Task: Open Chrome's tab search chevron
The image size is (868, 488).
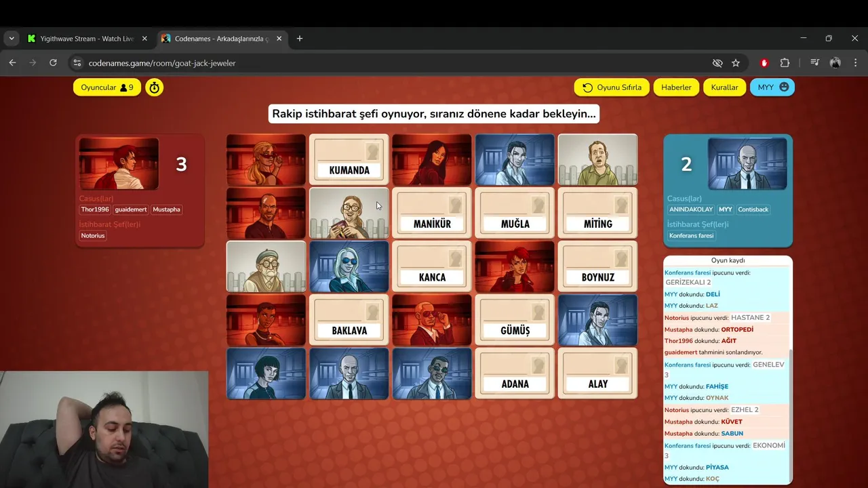Action: (12, 39)
